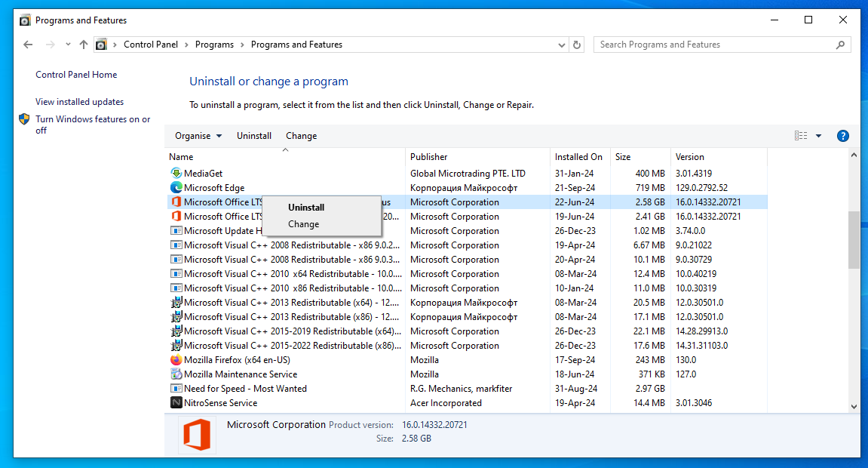This screenshot has height=468, width=868.
Task: Click the Control Panel icon in address bar
Action: (x=101, y=45)
